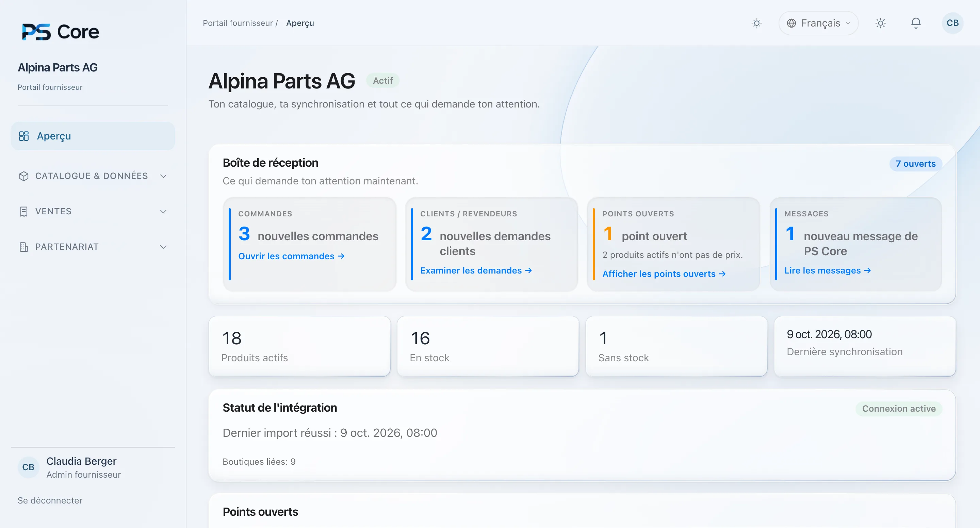Viewport: 980px width, 528px height.
Task: Click the 2 produits actifs n'ont pas de prix text
Action: click(672, 255)
